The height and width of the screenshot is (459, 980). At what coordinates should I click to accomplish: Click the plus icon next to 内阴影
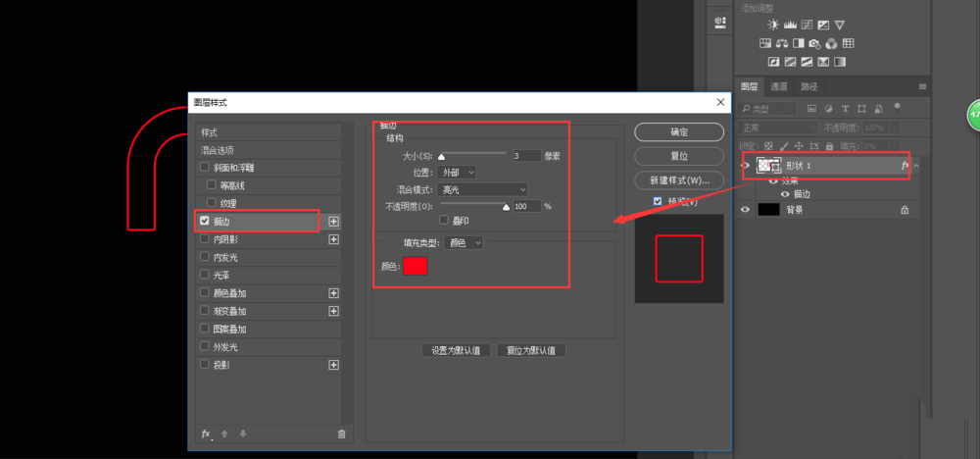(334, 239)
